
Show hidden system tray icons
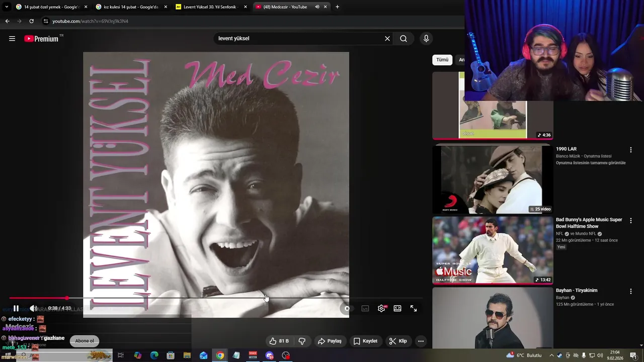(x=551, y=355)
